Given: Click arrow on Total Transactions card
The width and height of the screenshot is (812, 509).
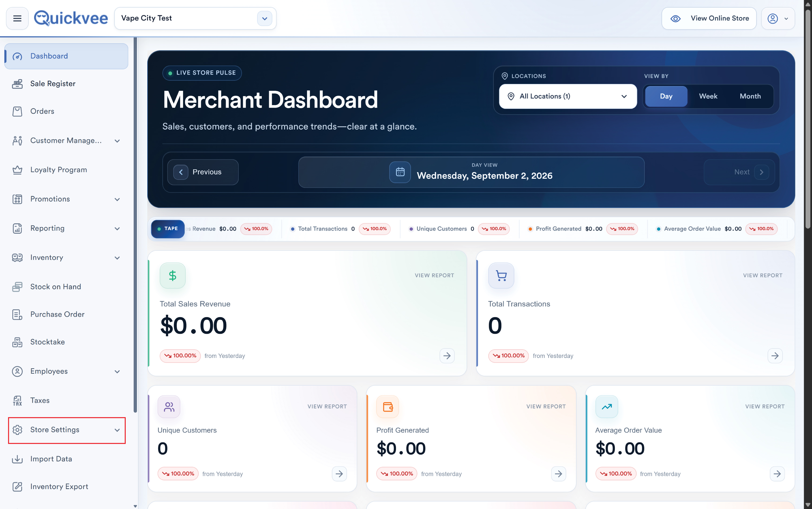Looking at the screenshot, I should (x=775, y=356).
